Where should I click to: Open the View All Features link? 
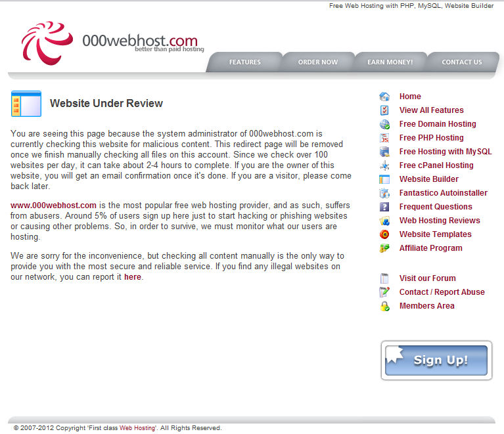[x=431, y=110]
